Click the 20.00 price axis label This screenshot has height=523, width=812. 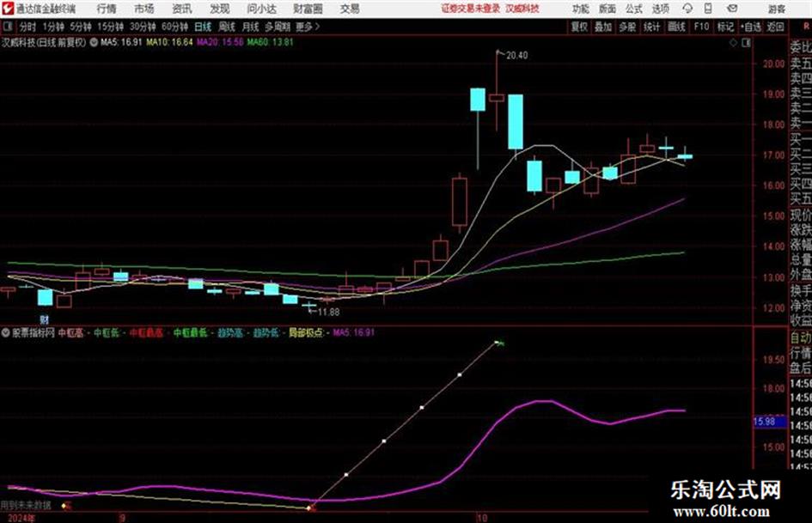(773, 64)
